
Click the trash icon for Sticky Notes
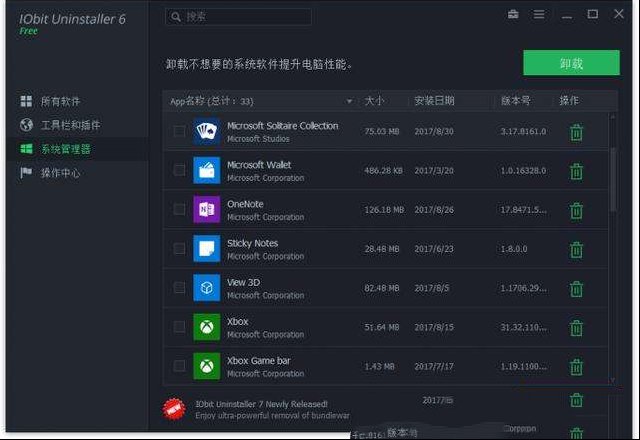(x=576, y=250)
